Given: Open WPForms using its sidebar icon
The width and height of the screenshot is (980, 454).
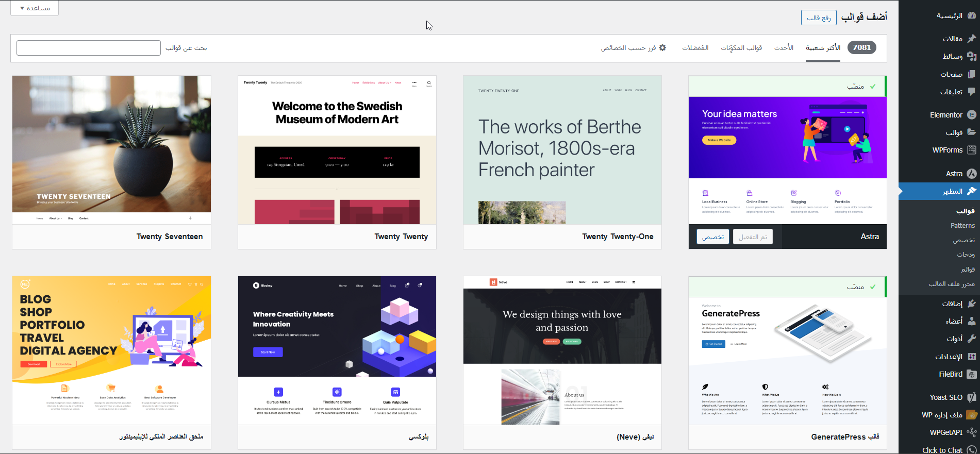Looking at the screenshot, I should [x=971, y=150].
